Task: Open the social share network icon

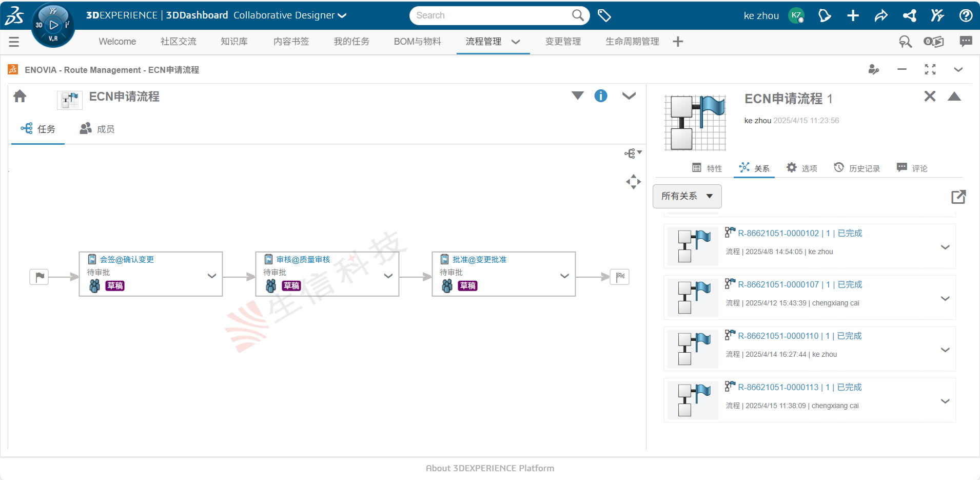Action: (x=910, y=15)
